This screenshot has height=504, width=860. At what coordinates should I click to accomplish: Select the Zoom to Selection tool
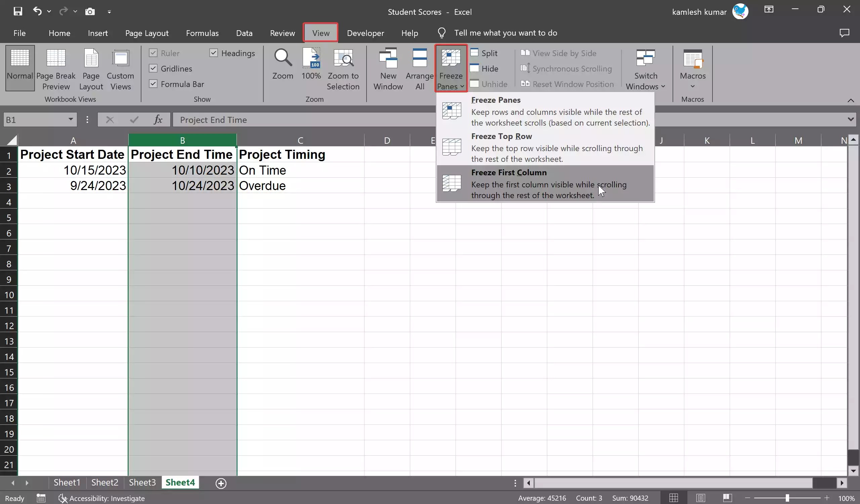[x=343, y=68]
